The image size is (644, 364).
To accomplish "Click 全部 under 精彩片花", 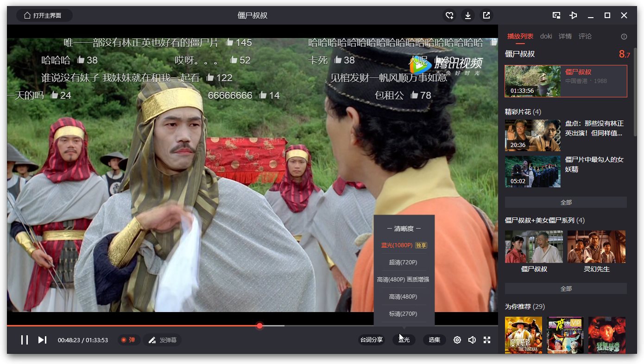I will pyautogui.click(x=565, y=202).
